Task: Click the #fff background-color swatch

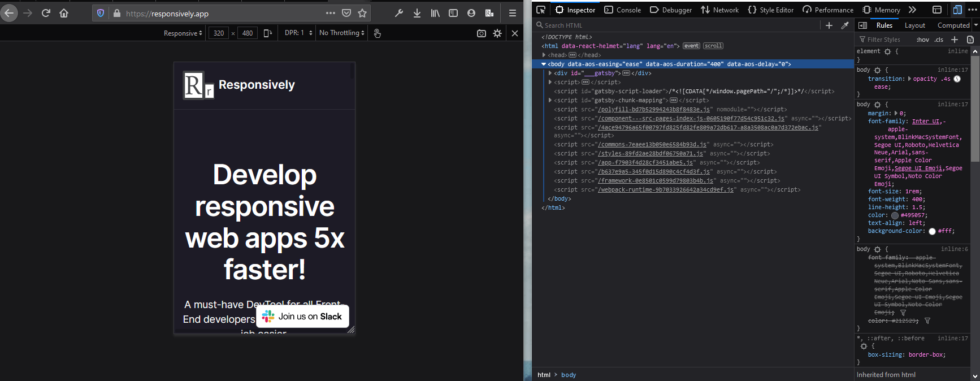Action: 932,231
